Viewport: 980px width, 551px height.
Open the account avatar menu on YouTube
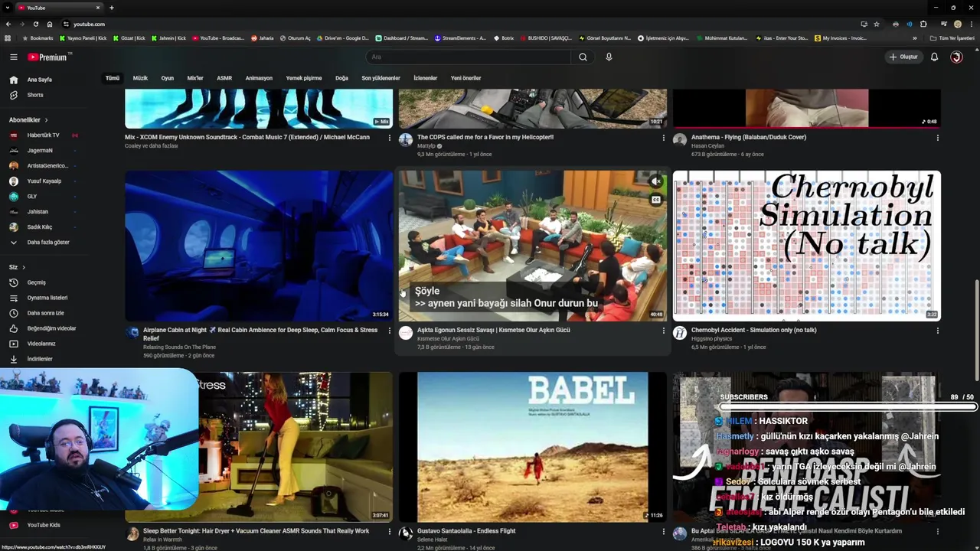(x=956, y=57)
